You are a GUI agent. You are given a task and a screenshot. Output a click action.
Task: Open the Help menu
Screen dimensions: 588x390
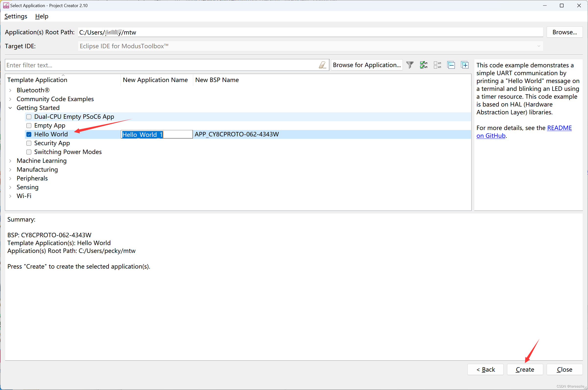pyautogui.click(x=42, y=16)
